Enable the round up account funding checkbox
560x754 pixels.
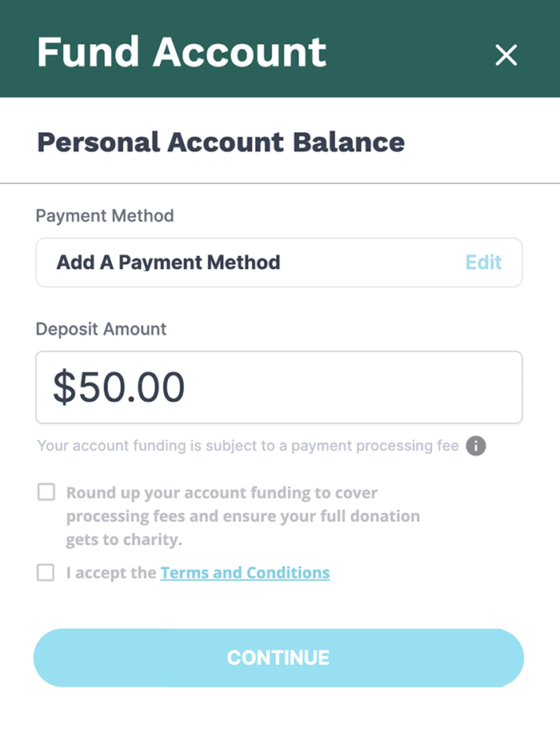(x=46, y=492)
